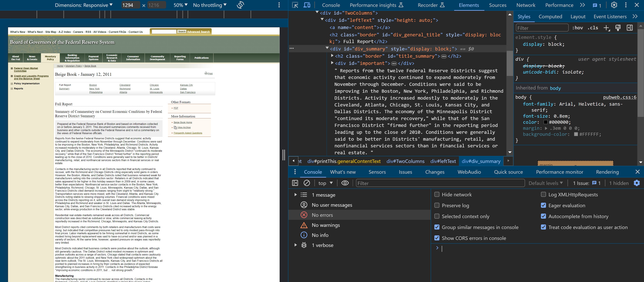Image resolution: width=644 pixels, height=282 pixels.
Task: Click the Advanced Search link
Action: point(198,32)
